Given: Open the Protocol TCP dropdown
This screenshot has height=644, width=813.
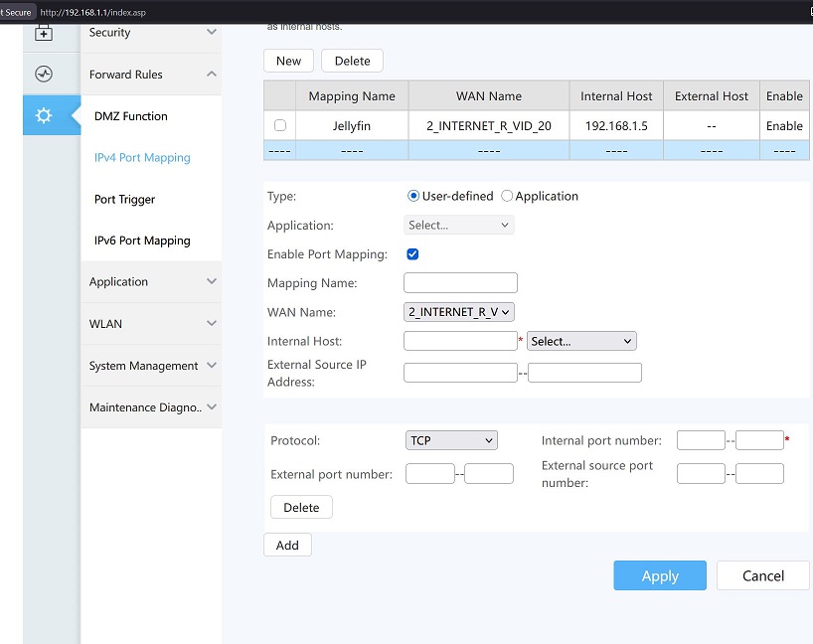Looking at the screenshot, I should [x=451, y=440].
